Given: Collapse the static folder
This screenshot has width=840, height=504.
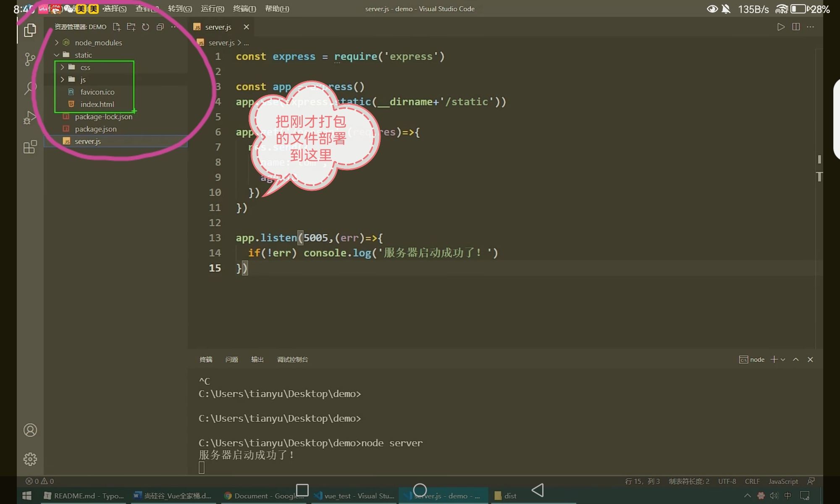Looking at the screenshot, I should 83,55.
